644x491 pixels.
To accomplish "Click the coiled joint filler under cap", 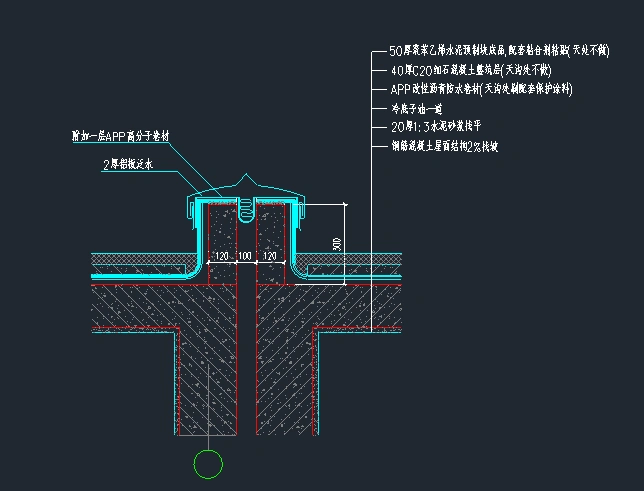I will click(x=246, y=209).
